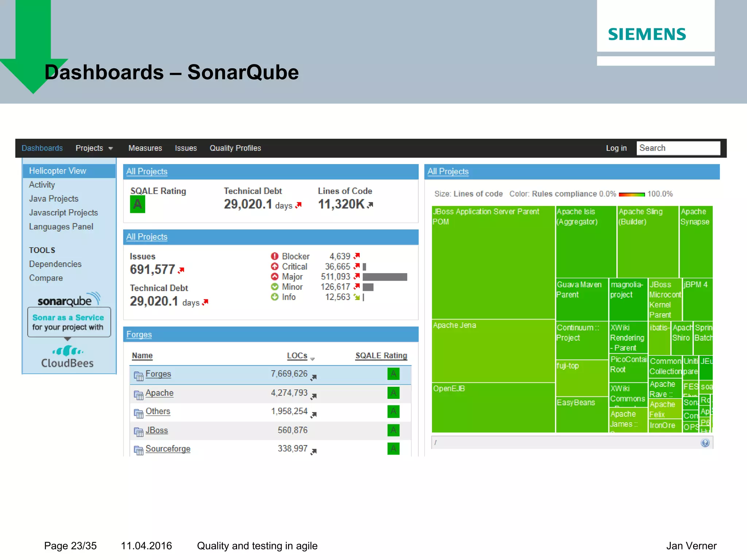Open Quality Profiles in top navigation
Image resolution: width=747 pixels, height=560 pixels.
(235, 148)
